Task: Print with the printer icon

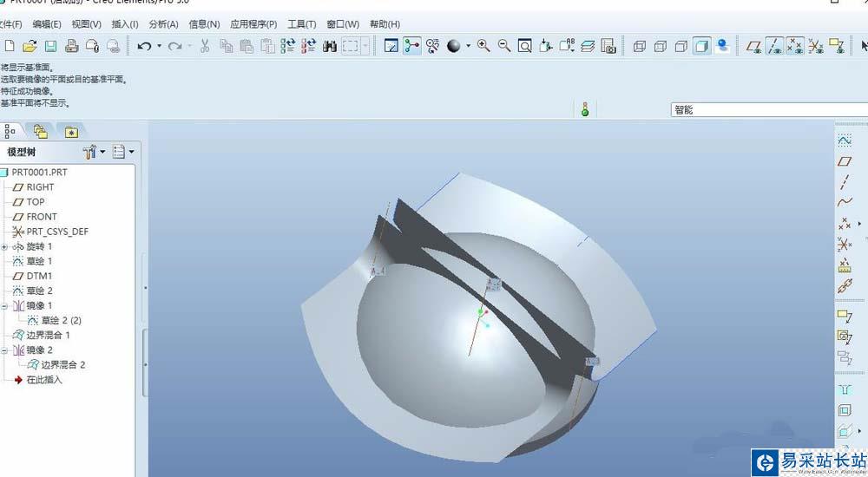Action: click(x=71, y=46)
